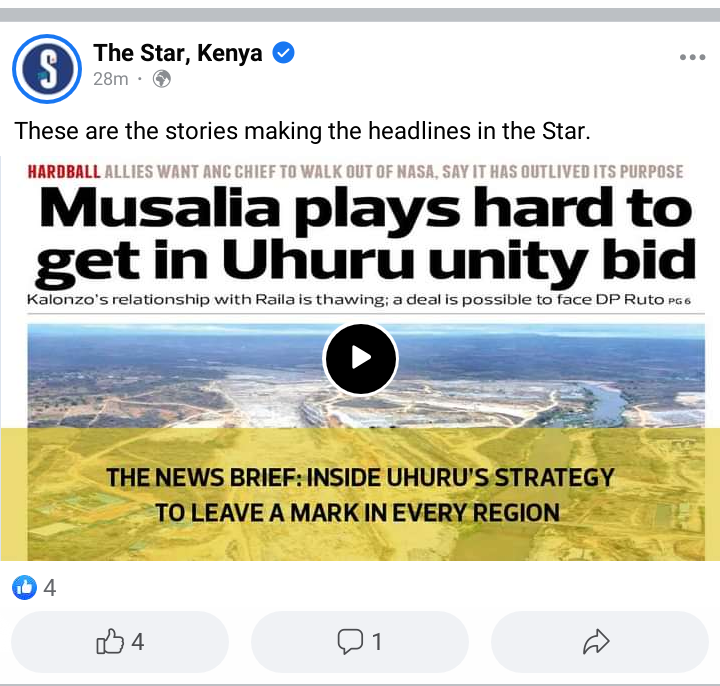Click the 28m post timestamp

click(x=111, y=79)
